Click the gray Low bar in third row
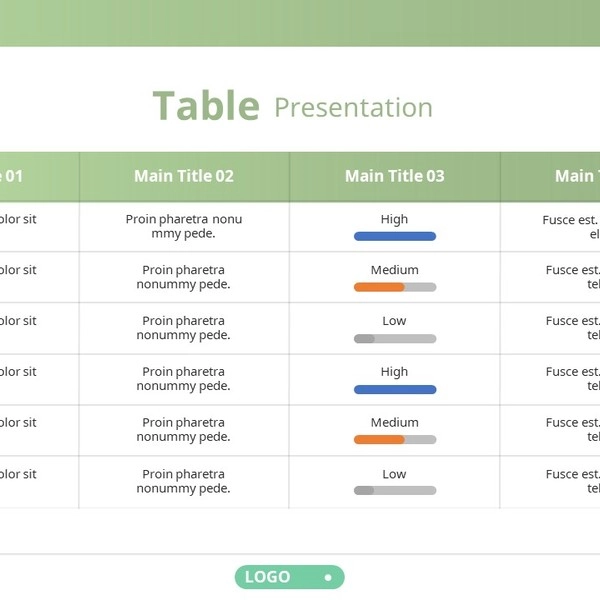Screen dimensions: 600x600 (394, 338)
